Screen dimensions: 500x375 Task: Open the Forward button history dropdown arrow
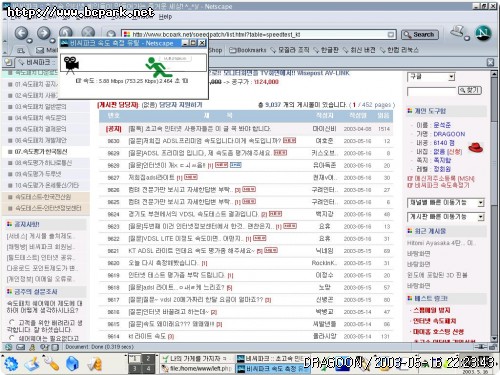[52, 41]
